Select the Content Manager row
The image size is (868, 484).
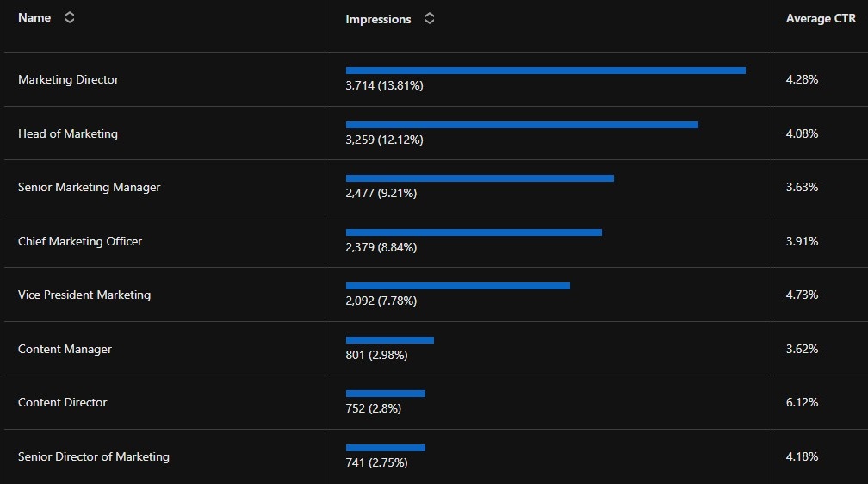[x=65, y=349]
